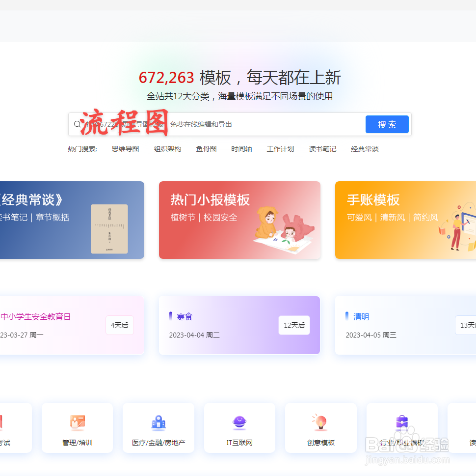The height and width of the screenshot is (476, 476).
Task: Open the 清明 festival card
Action: 405,325
